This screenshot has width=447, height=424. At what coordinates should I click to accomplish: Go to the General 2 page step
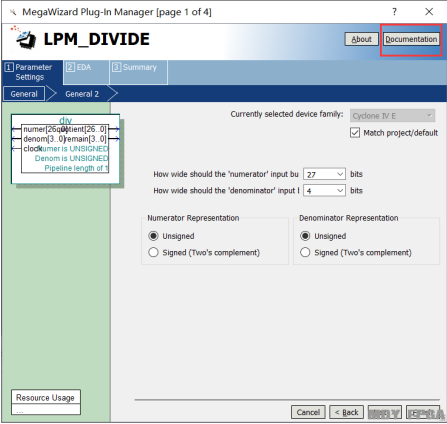(82, 94)
